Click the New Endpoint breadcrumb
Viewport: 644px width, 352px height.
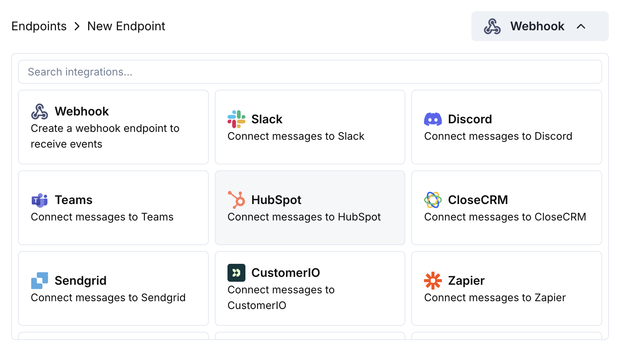tap(126, 26)
